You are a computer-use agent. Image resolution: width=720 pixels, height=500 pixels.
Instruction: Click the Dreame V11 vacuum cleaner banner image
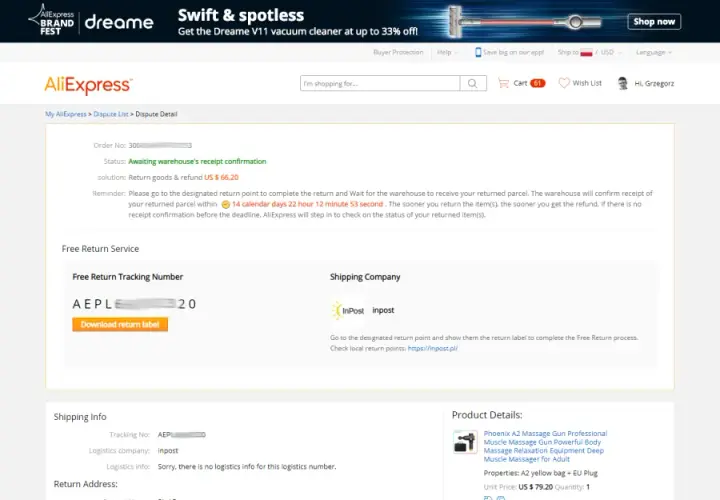[x=523, y=21]
